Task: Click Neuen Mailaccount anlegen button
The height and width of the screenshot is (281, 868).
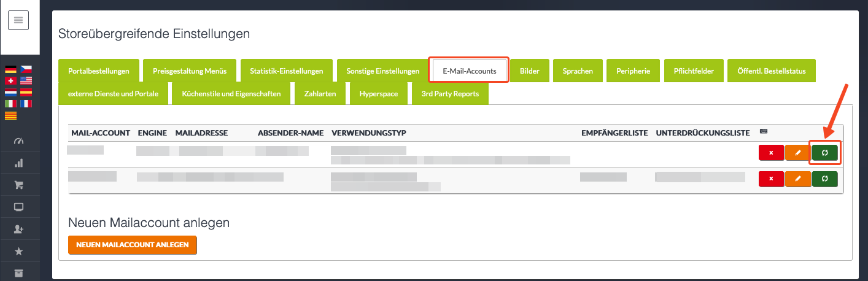Action: pyautogui.click(x=133, y=245)
